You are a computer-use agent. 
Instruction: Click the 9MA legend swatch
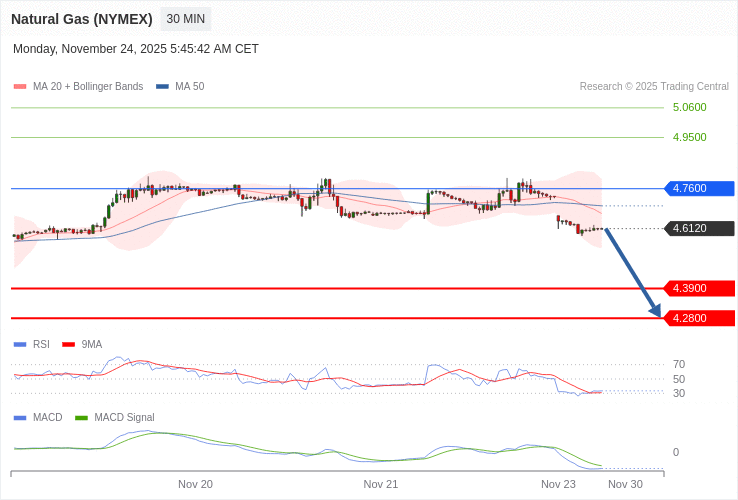tap(69, 345)
